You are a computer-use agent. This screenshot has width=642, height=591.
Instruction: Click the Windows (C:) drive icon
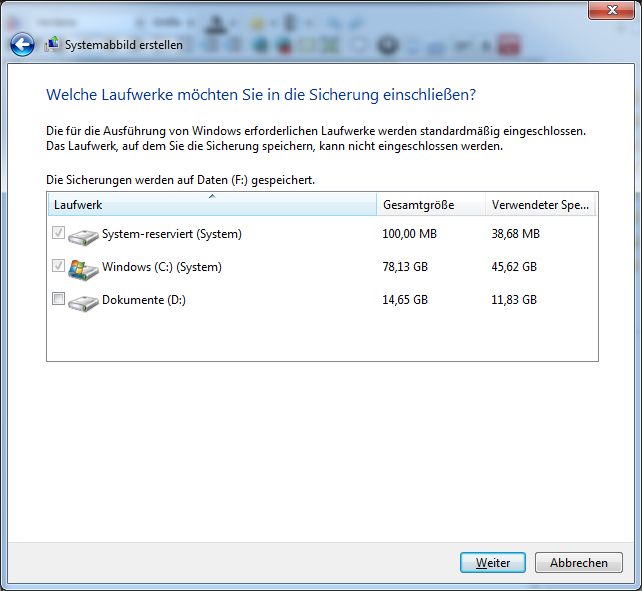84,268
